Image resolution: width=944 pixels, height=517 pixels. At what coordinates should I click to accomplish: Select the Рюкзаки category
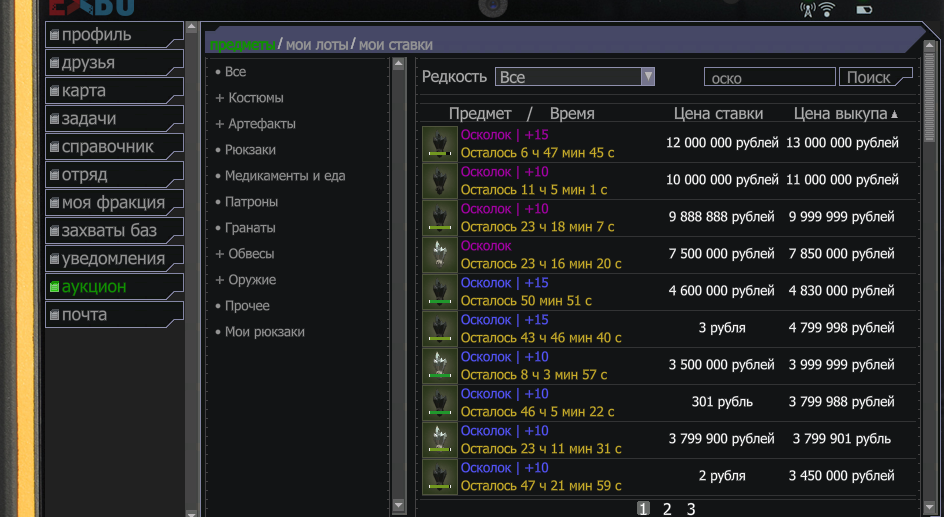click(246, 150)
